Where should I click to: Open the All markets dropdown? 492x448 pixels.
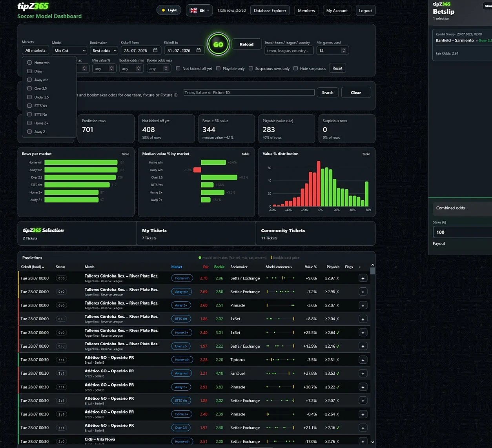(x=35, y=50)
